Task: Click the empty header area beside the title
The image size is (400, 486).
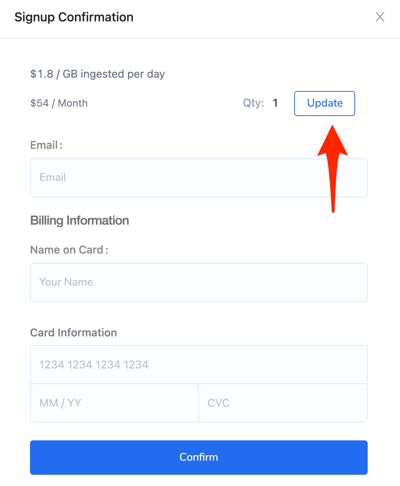Action: [x=253, y=17]
